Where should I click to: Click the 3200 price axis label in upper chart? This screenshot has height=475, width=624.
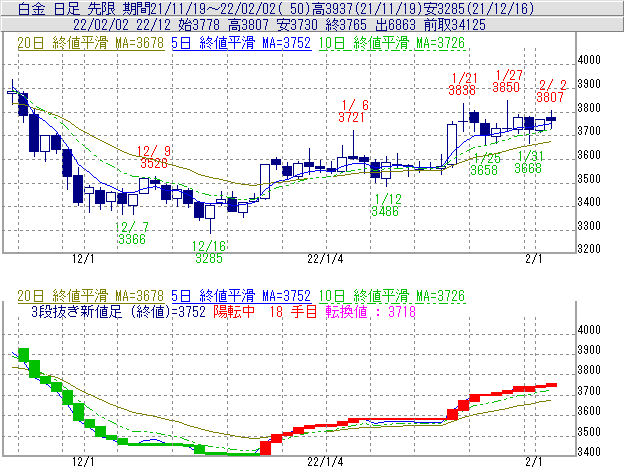pyautogui.click(x=589, y=249)
